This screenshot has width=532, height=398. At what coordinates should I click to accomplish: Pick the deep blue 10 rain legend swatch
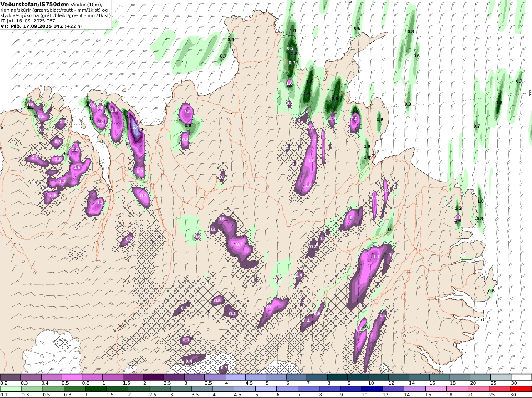tap(372, 389)
